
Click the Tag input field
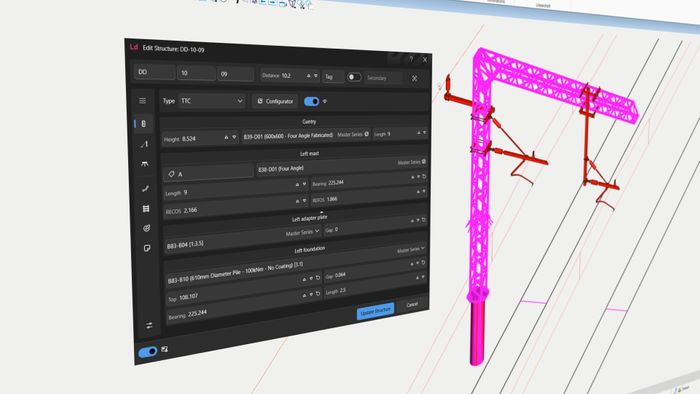[333, 77]
